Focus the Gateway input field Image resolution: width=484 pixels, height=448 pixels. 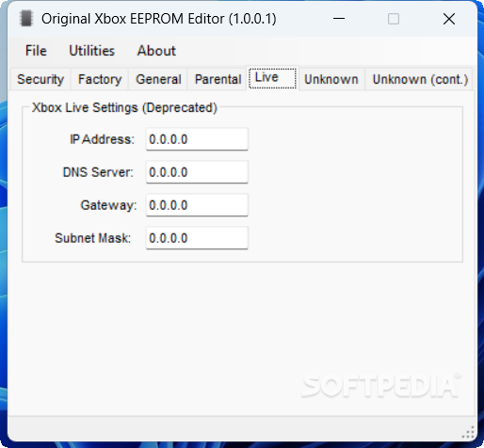click(197, 205)
